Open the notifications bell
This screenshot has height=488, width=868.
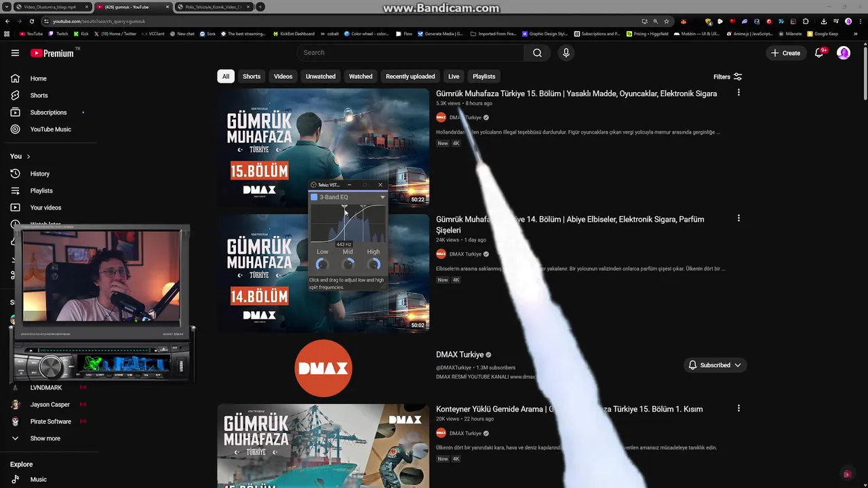click(x=819, y=53)
